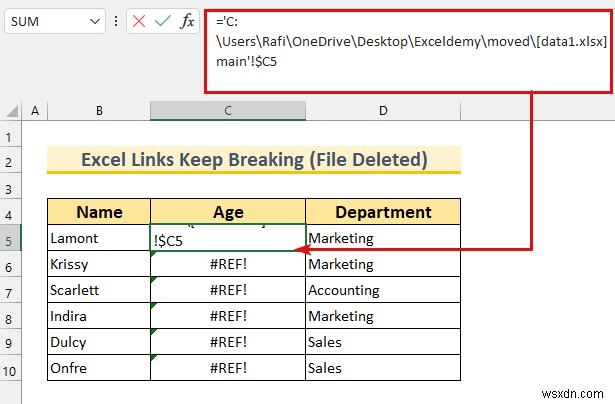The width and height of the screenshot is (615, 404).
Task: Select the Accounting cell for Scarlett
Action: [383, 290]
